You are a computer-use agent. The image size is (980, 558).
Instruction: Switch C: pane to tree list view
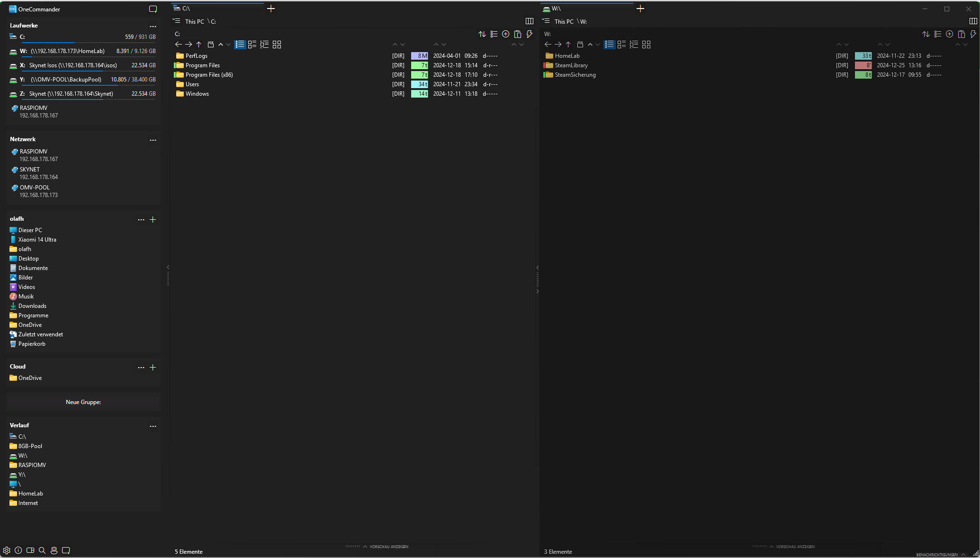(x=265, y=45)
